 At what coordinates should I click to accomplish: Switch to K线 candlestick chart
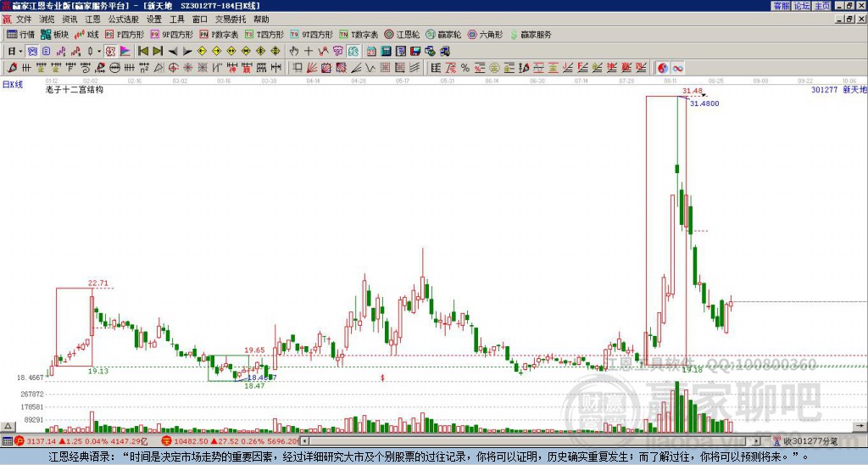[x=86, y=34]
